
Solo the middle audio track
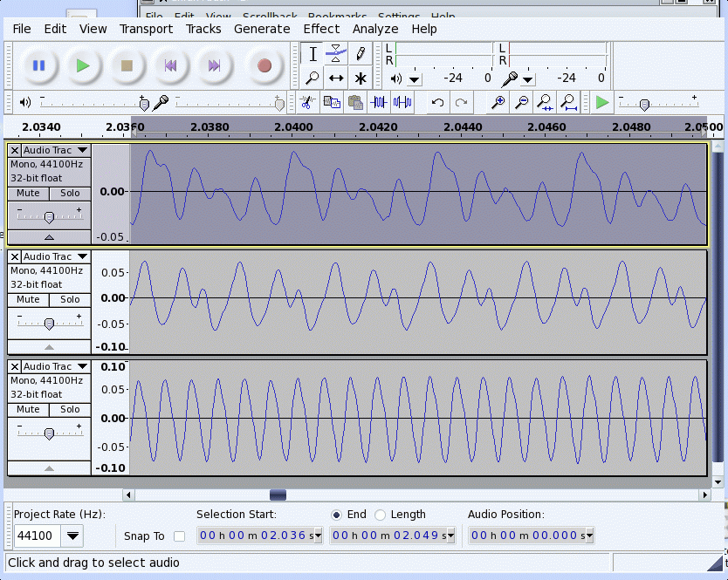click(70, 300)
